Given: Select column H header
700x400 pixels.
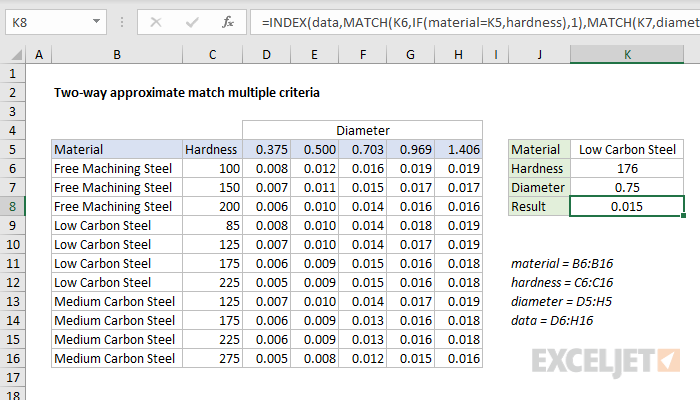Looking at the screenshot, I should pyautogui.click(x=458, y=55).
